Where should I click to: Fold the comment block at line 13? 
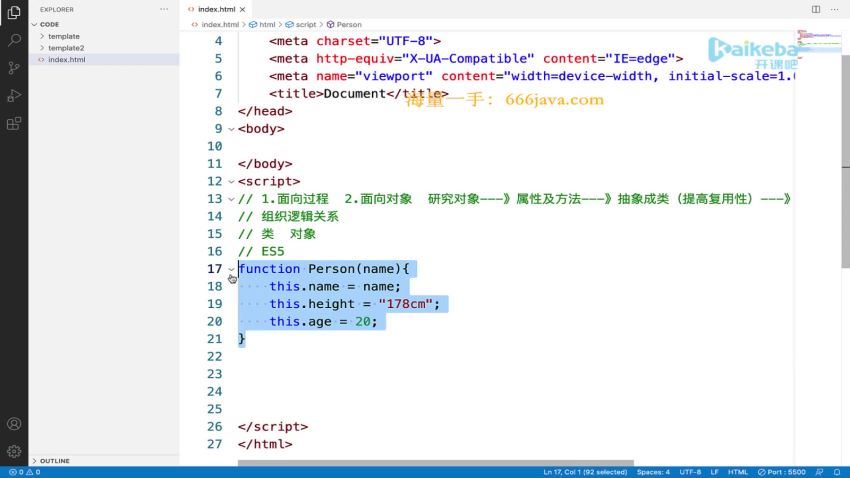pos(231,199)
